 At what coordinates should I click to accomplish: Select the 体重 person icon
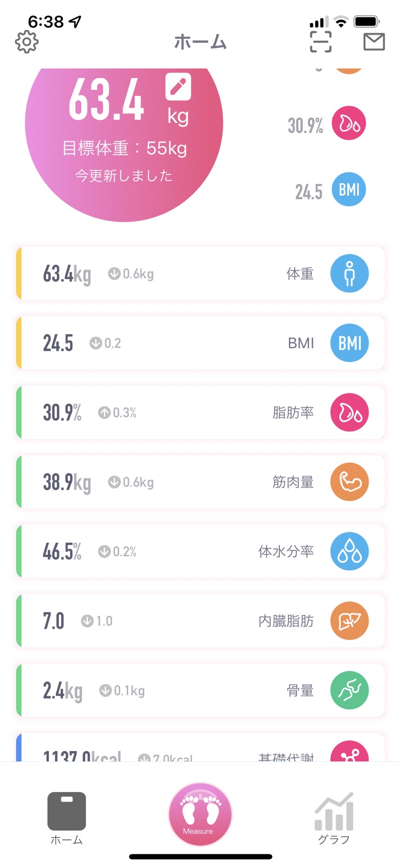[349, 274]
